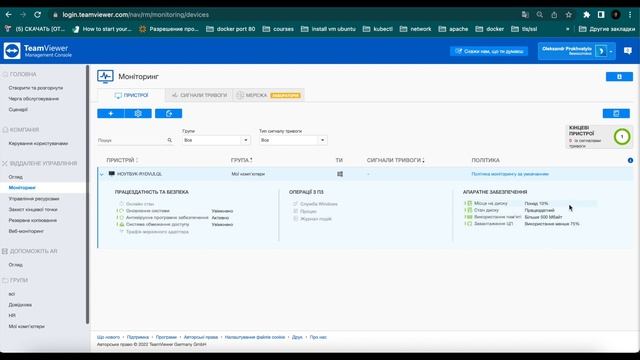Open Chrome's three-dot menu
The height and width of the screenshot is (360, 640).
pos(630,15)
